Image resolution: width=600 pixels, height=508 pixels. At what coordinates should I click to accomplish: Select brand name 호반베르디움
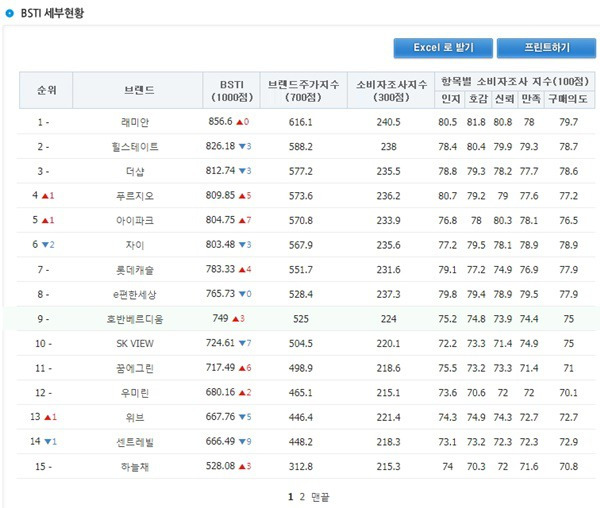pyautogui.click(x=135, y=319)
